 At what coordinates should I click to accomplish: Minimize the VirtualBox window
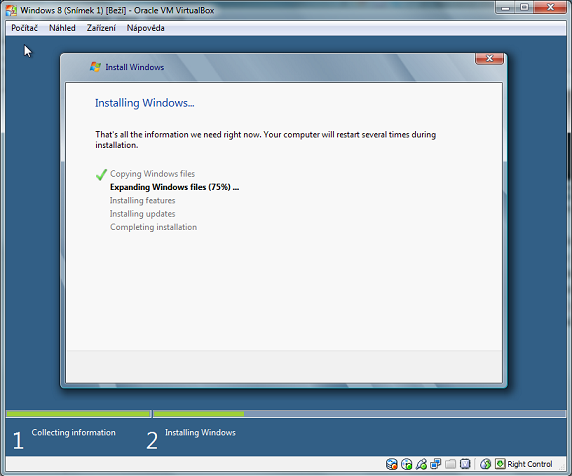pos(505,7)
